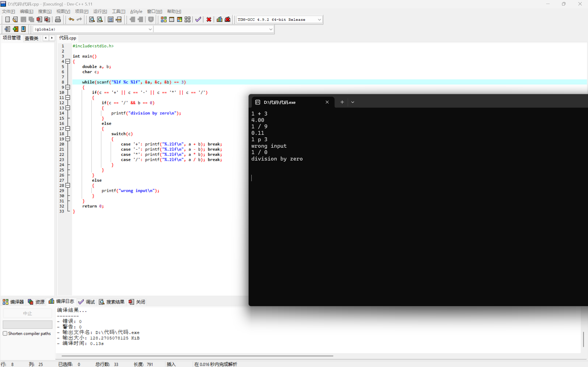The height and width of the screenshot is (367, 588).
Task: Click the 关闭 close panel button
Action: 137,302
